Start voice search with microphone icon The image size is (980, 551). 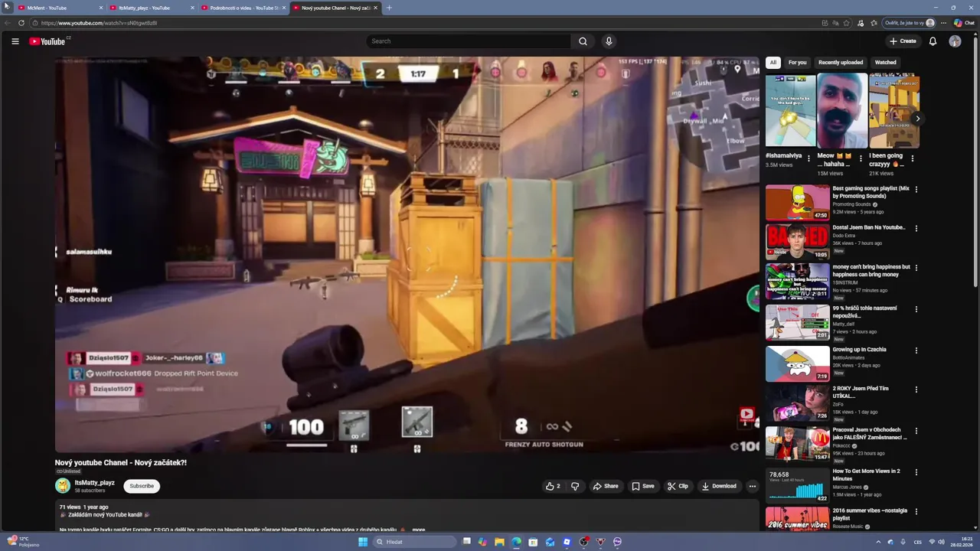click(609, 41)
